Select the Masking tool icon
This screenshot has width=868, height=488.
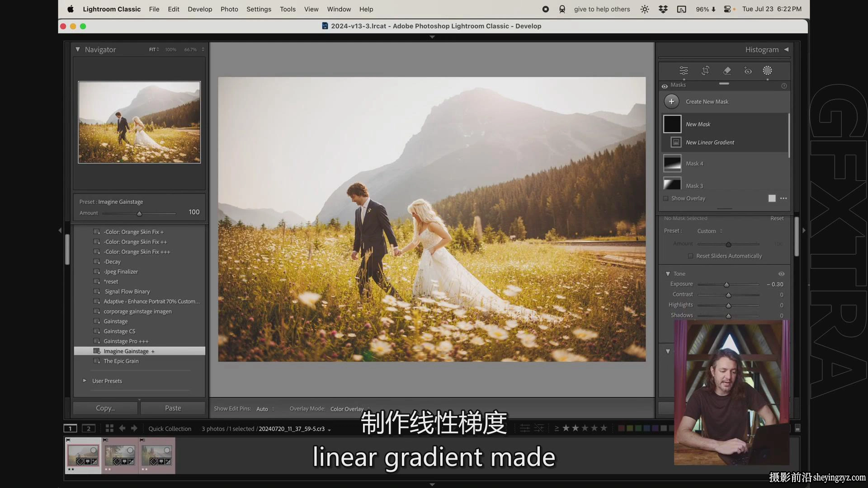767,71
